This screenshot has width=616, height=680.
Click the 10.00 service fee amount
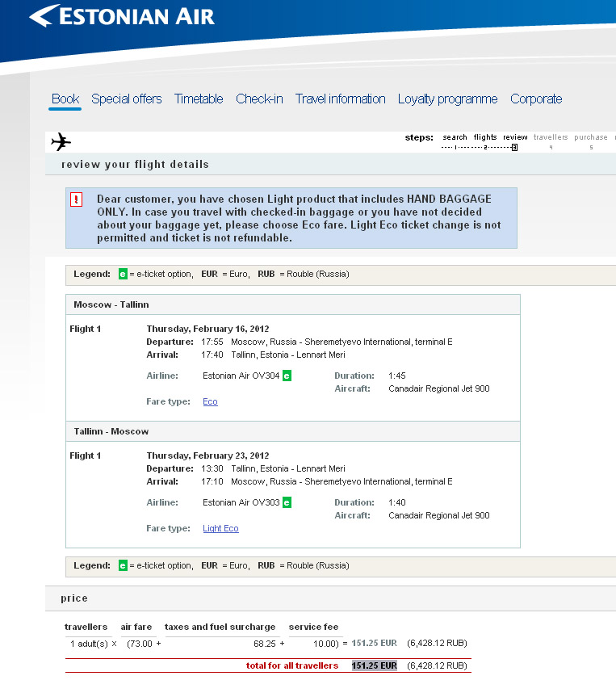(325, 644)
